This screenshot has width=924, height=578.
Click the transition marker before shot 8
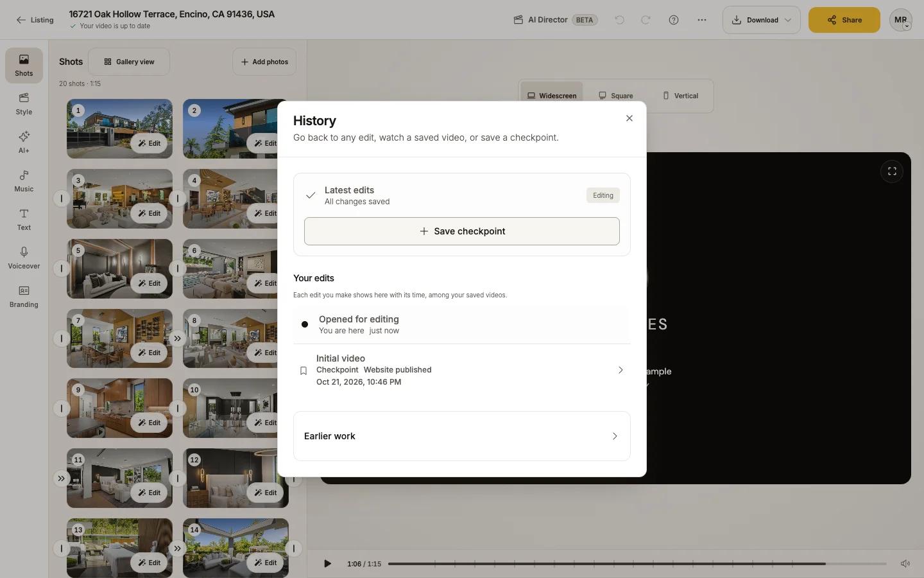[x=178, y=338]
